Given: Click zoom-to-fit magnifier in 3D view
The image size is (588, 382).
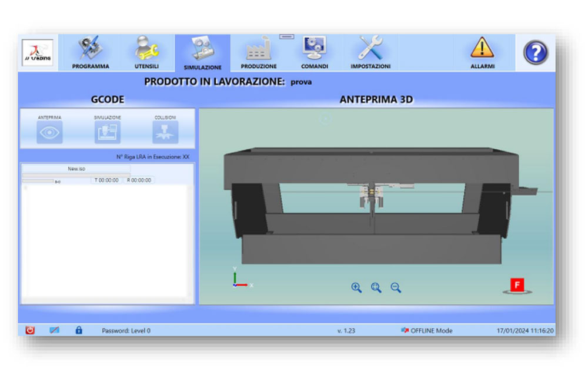Looking at the screenshot, I should 376,287.
